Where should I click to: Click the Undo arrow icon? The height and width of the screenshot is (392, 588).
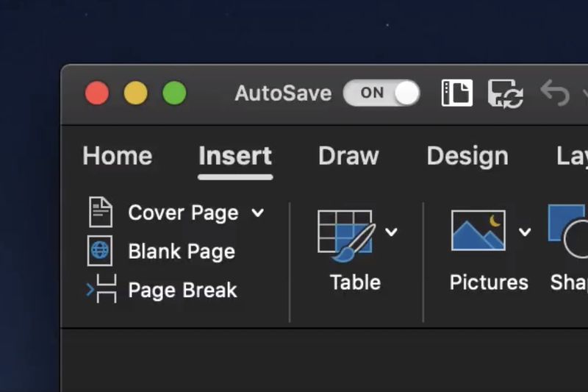(x=554, y=93)
